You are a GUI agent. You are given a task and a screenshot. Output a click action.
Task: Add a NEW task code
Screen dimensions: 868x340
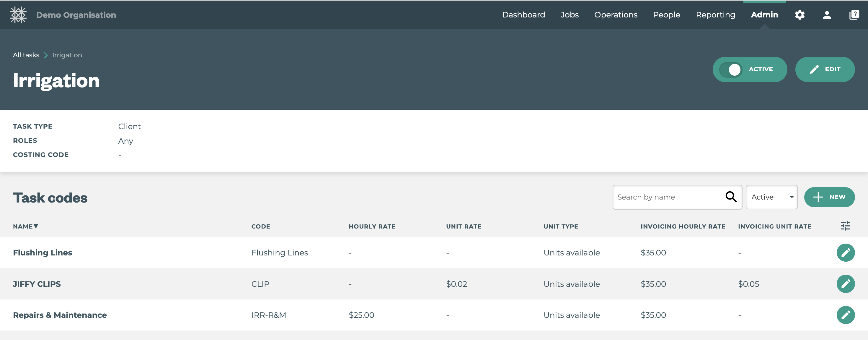point(829,197)
